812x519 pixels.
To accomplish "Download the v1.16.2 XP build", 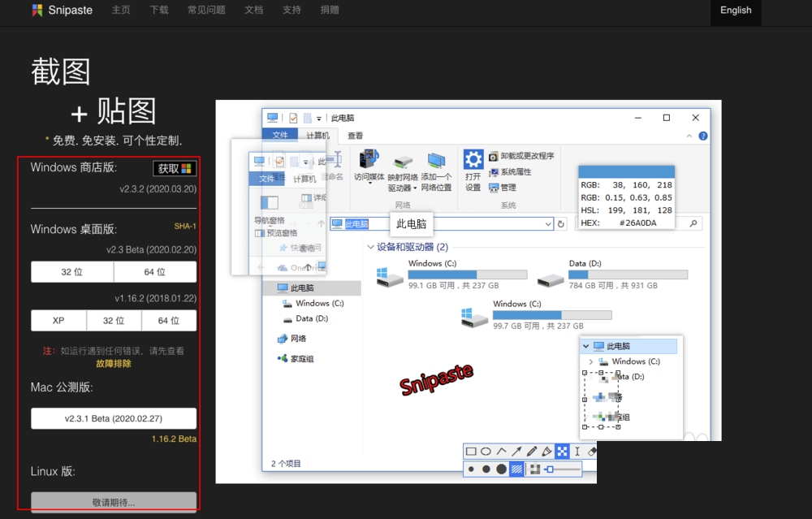I will (x=58, y=321).
